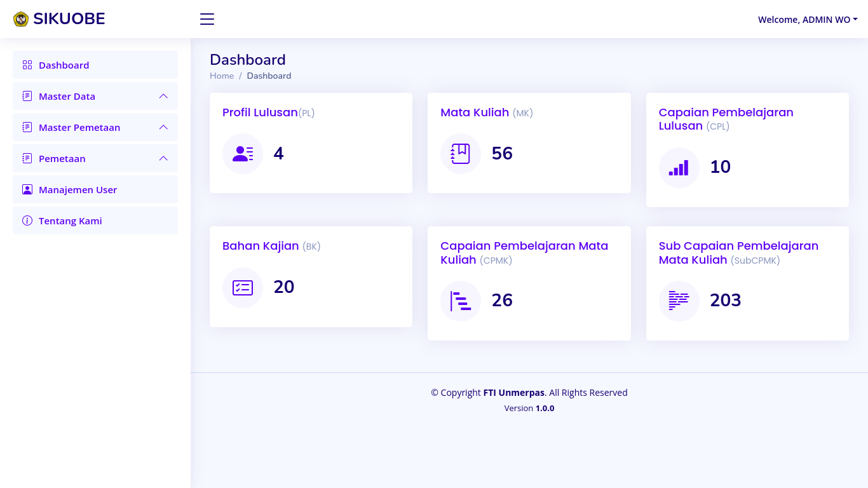Open the Welcome, ADMIN WO dropdown
868x488 pixels.
point(807,20)
